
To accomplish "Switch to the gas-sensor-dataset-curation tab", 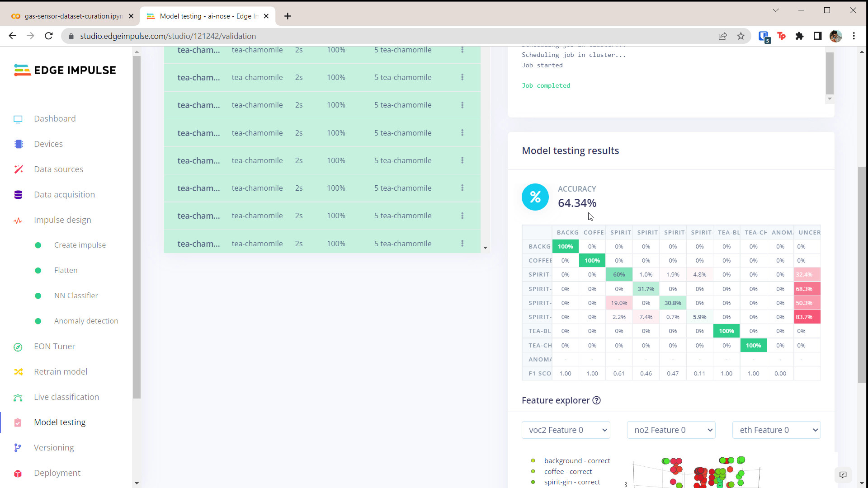I will [x=72, y=16].
